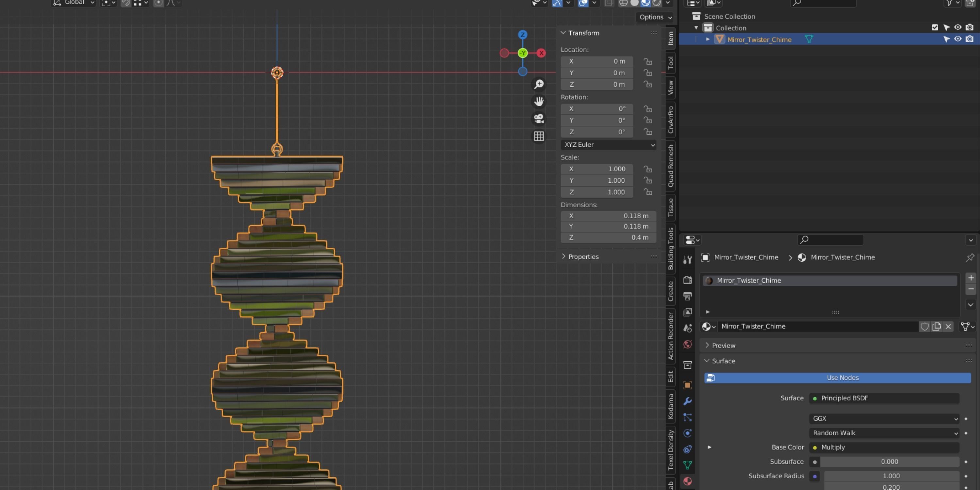980x490 pixels.
Task: Toggle Collection exclude checkbox in outliner
Action: coord(935,27)
